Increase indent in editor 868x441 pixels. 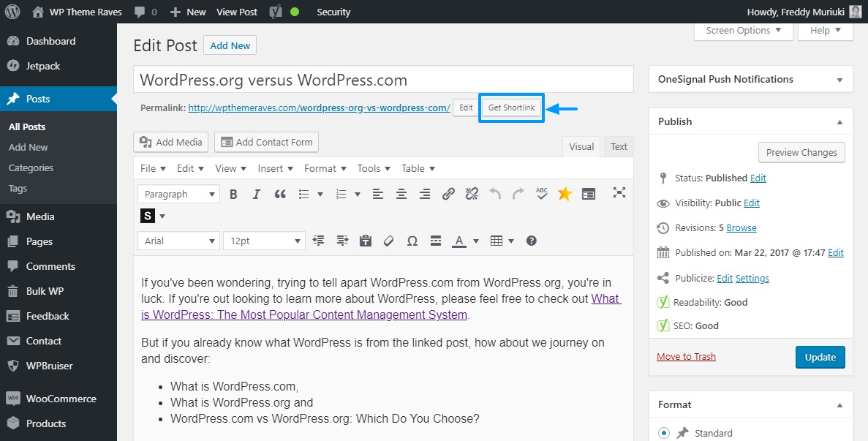(x=342, y=241)
